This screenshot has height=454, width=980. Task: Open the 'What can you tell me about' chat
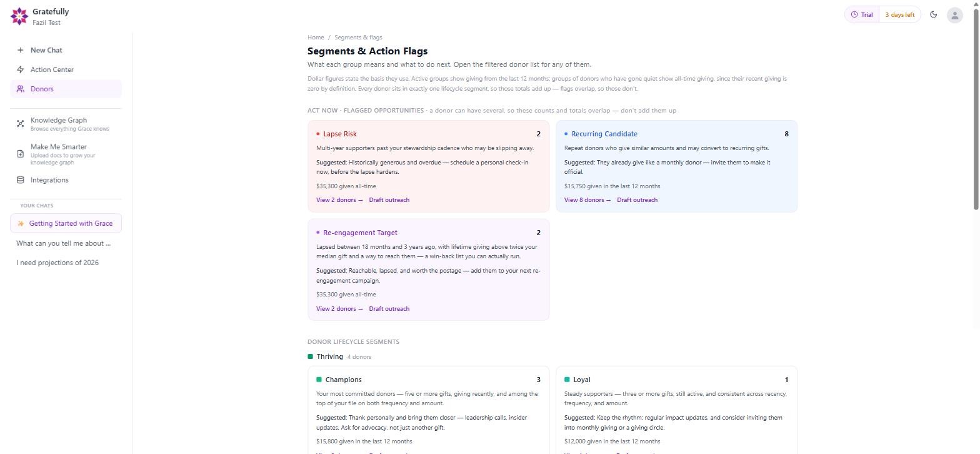pyautogui.click(x=66, y=243)
